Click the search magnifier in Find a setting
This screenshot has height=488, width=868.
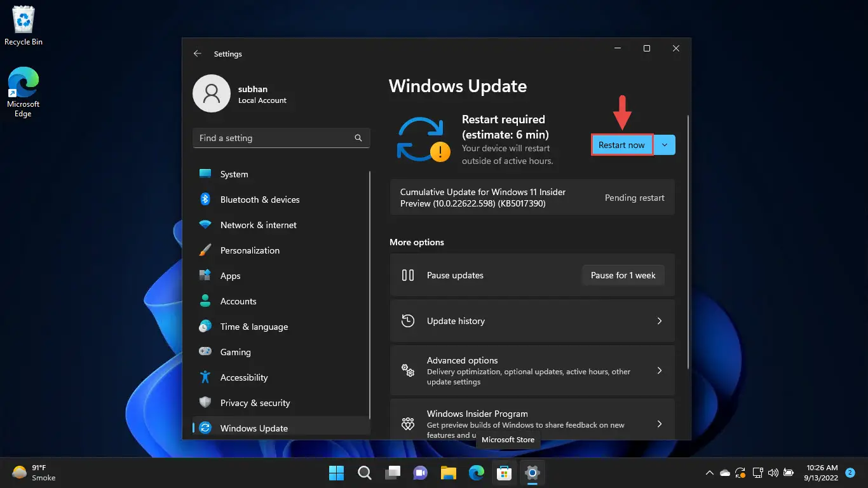tap(358, 138)
